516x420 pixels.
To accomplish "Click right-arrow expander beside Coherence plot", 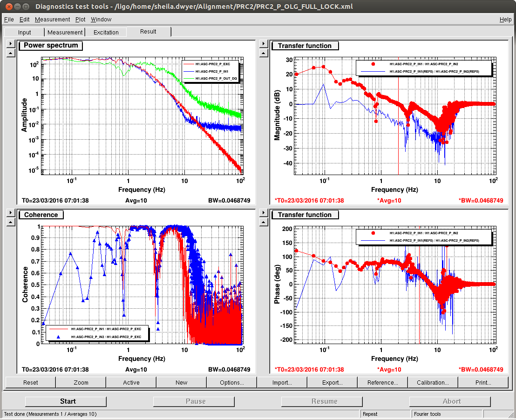I will (x=11, y=213).
